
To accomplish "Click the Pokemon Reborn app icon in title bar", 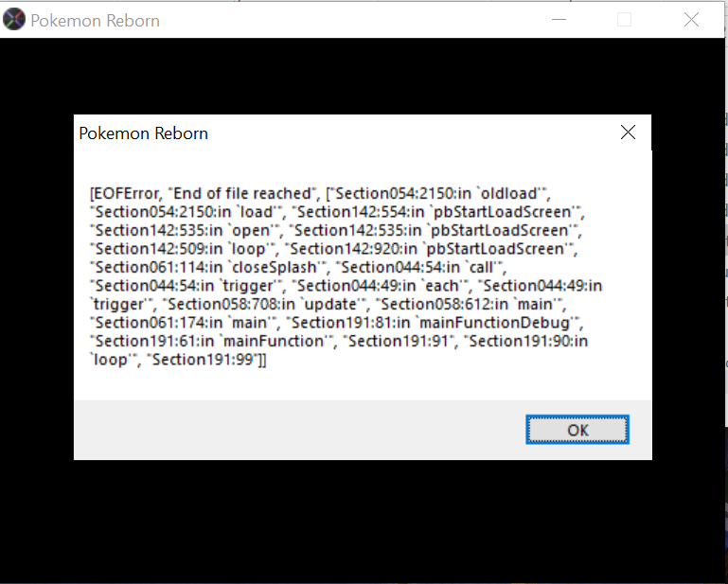I will pyautogui.click(x=14, y=20).
